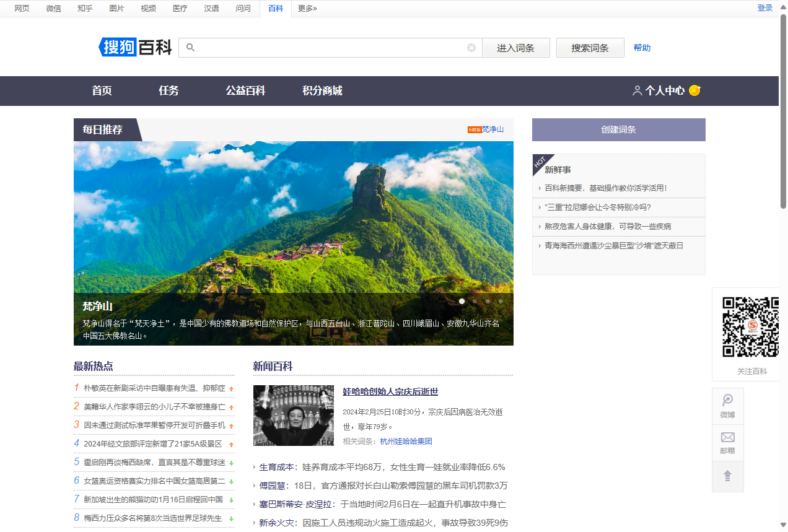
Task: Open 积分商城 from the navigation bar
Action: click(x=321, y=91)
